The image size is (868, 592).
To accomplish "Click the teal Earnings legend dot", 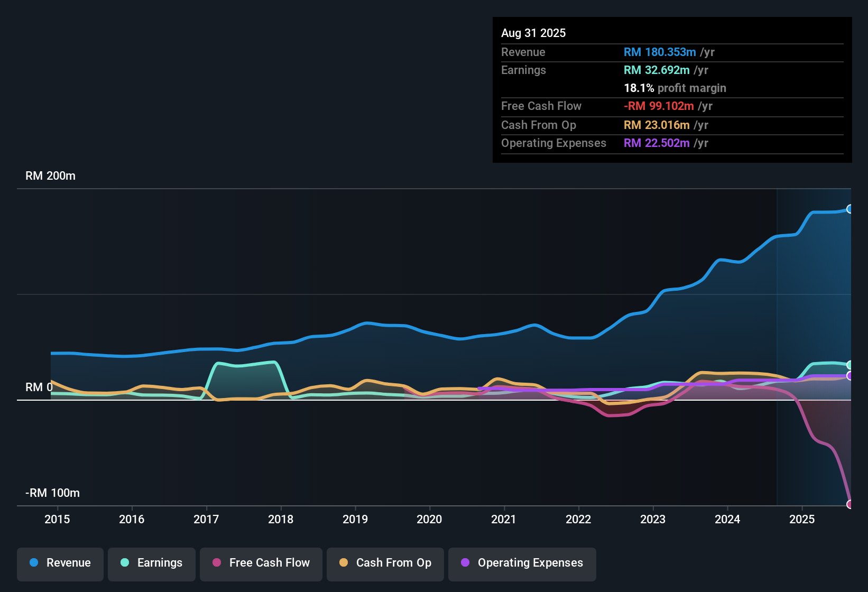I will pyautogui.click(x=125, y=563).
